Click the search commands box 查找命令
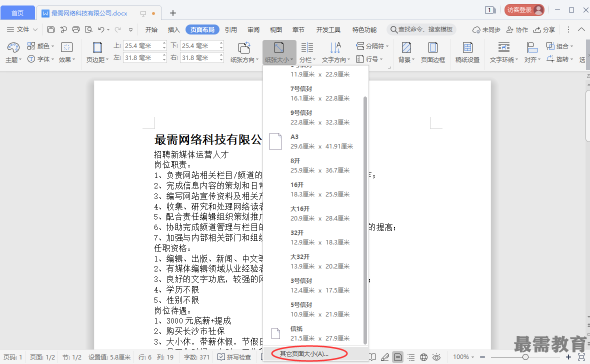The height and width of the screenshot is (364, 590). (x=422, y=29)
